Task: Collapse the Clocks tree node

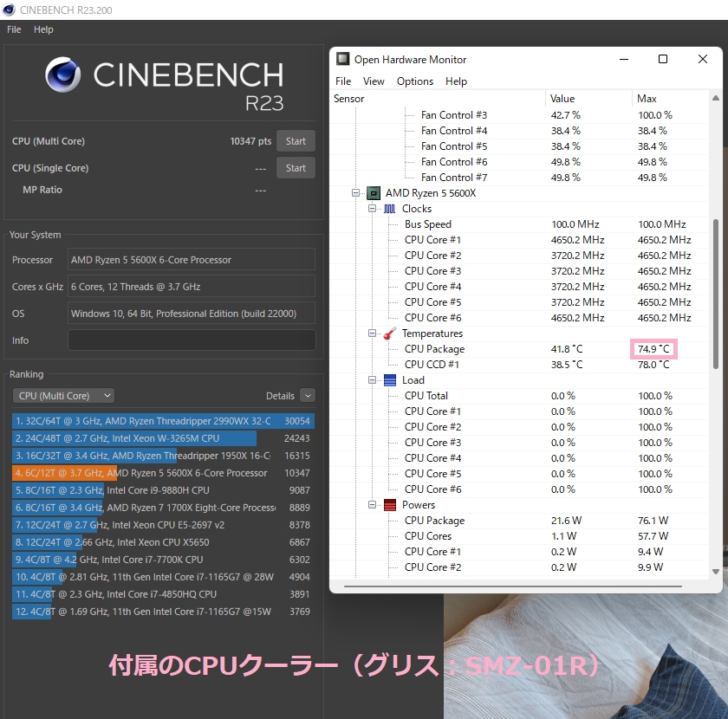Action: click(372, 209)
